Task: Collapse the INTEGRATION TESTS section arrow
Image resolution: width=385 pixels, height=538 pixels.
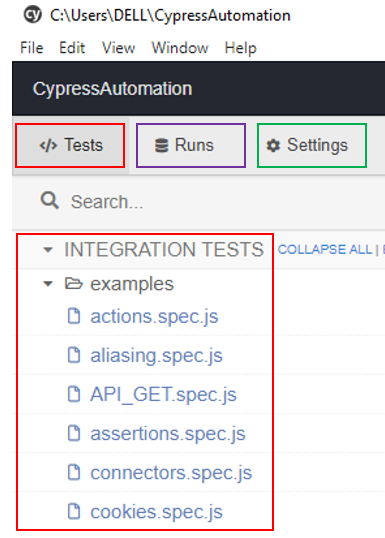Action: pyautogui.click(x=48, y=250)
